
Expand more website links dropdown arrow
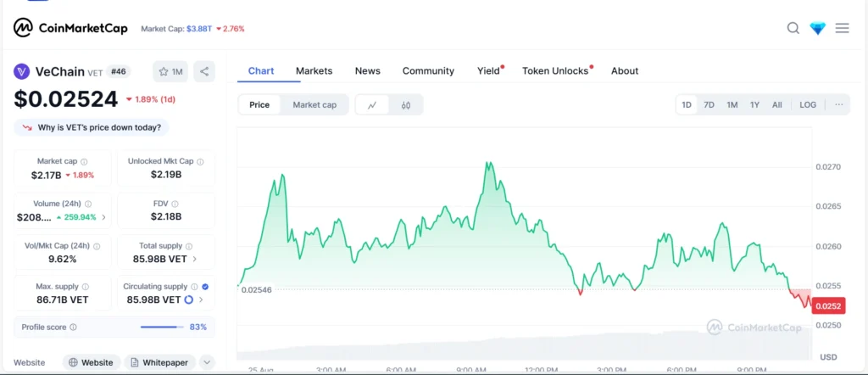[x=207, y=363]
